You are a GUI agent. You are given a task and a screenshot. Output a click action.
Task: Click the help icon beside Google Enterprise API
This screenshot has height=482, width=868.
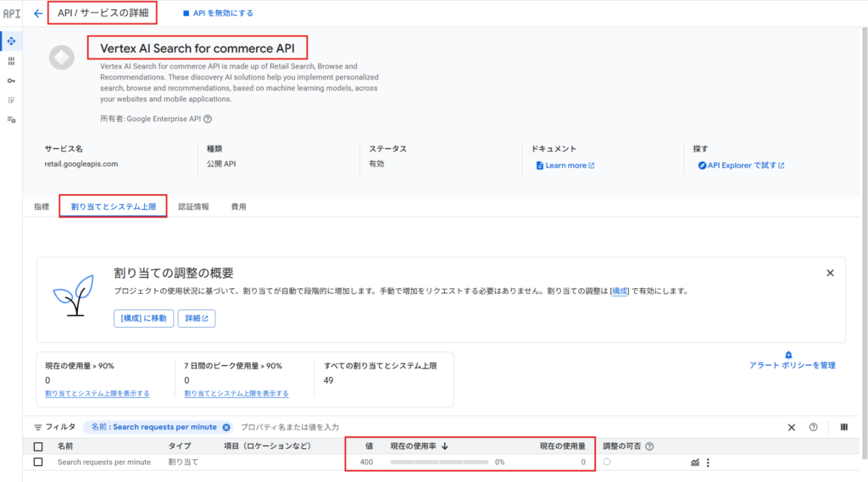208,119
